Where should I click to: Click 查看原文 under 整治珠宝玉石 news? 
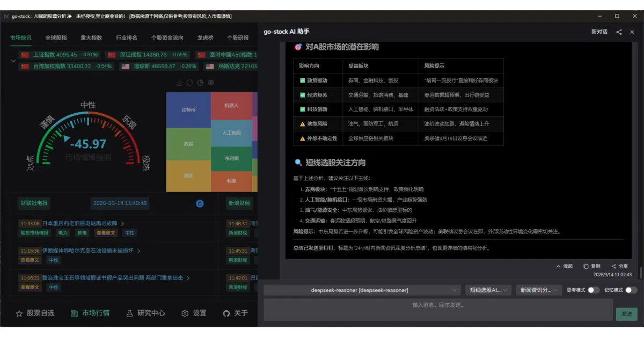30,287
